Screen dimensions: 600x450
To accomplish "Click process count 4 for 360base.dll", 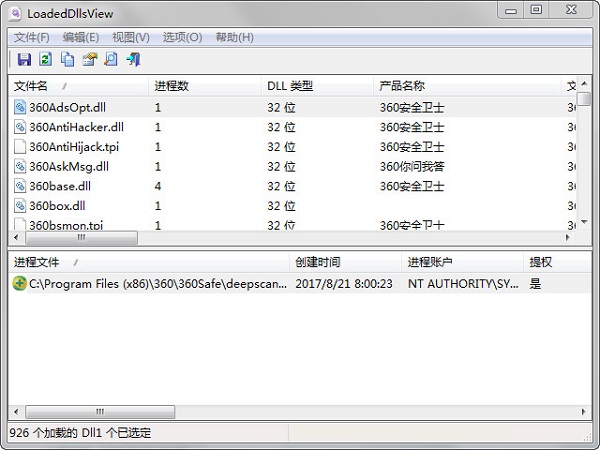I will point(158,186).
